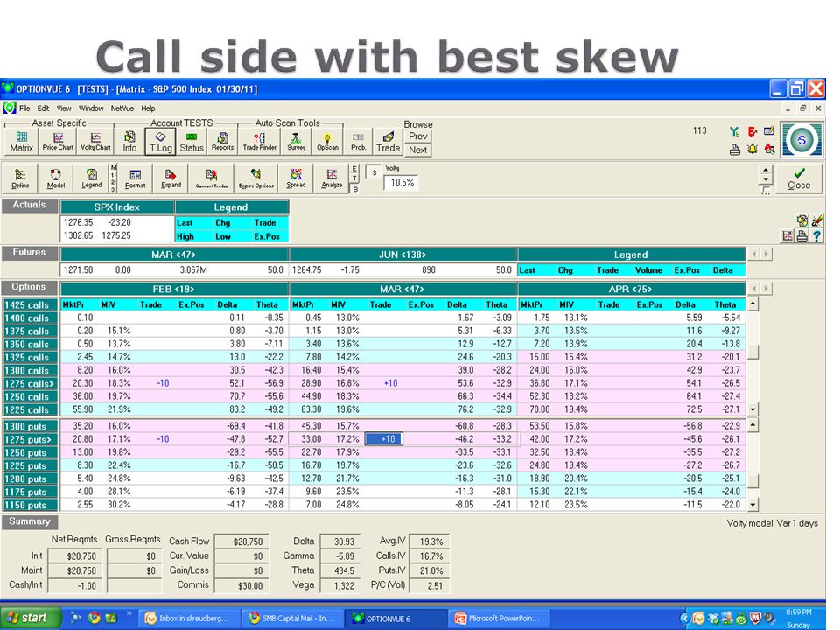Open the Format dialog

coord(135,178)
